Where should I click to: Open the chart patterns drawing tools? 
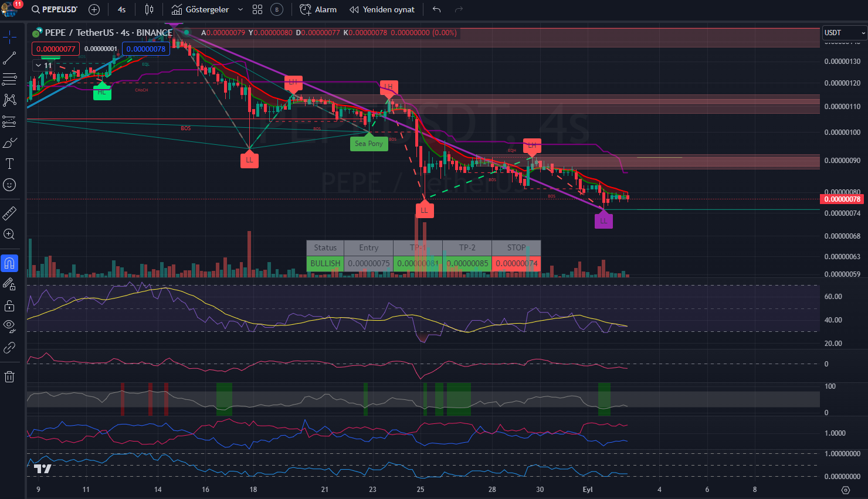9,100
